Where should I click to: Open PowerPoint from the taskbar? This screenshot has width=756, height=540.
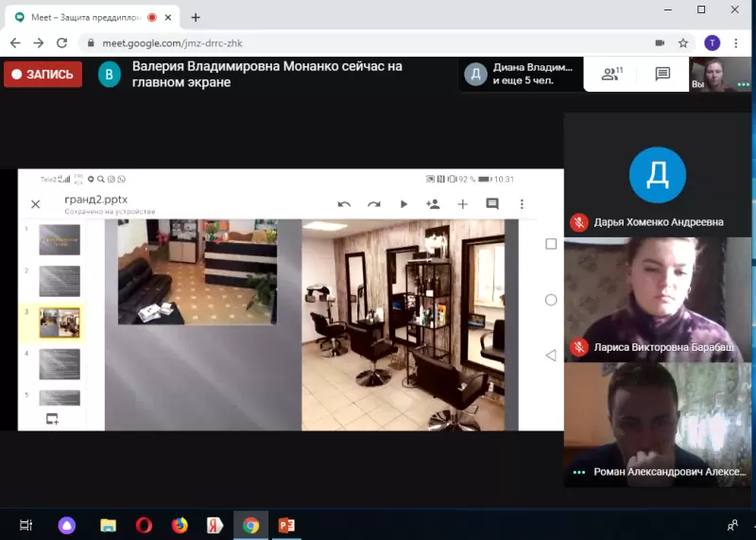point(286,525)
